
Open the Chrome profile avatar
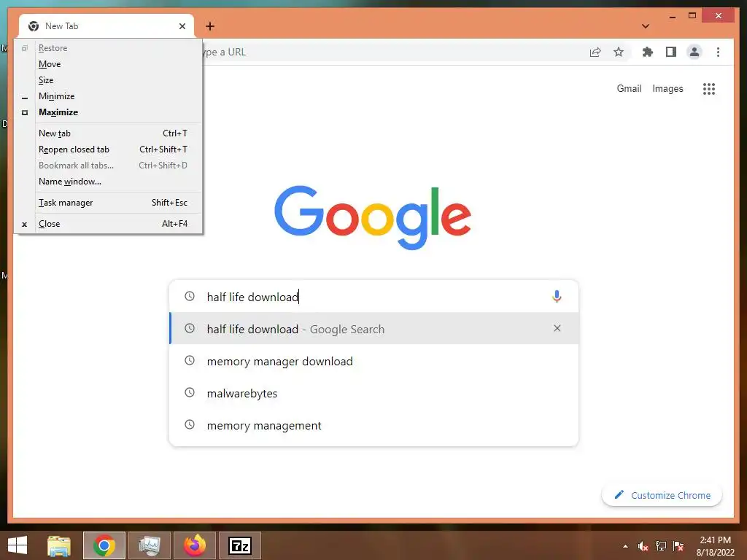694,52
